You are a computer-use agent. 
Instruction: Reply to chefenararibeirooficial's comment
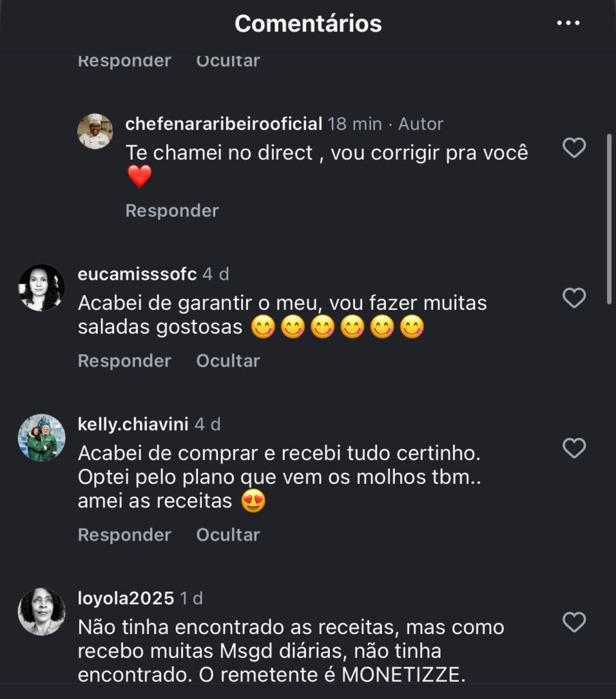click(x=172, y=210)
